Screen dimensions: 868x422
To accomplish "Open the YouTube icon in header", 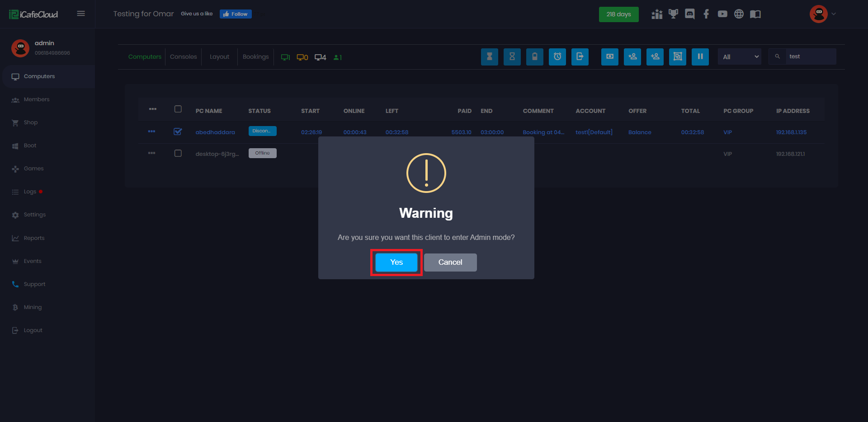I will (x=722, y=14).
